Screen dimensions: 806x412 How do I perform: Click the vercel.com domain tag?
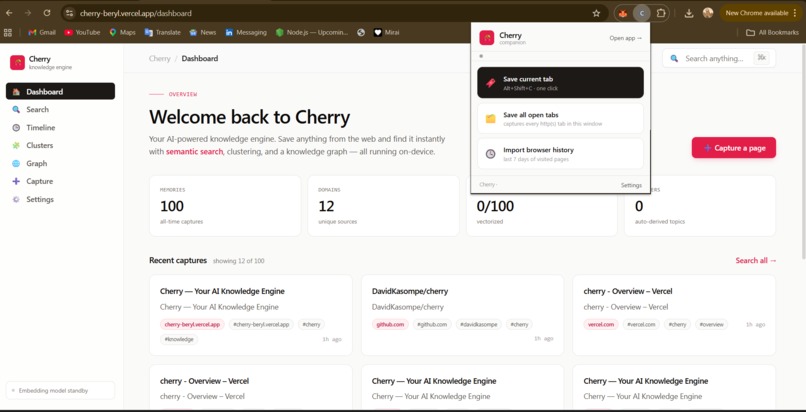[601, 325]
